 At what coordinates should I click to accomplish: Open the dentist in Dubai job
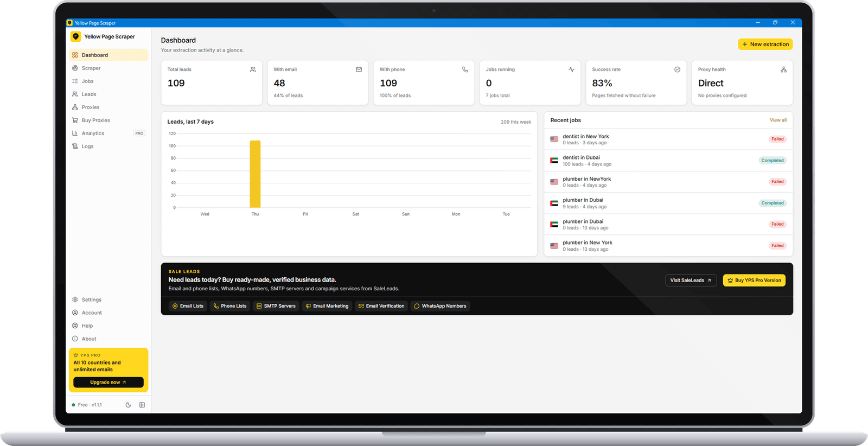(x=668, y=161)
